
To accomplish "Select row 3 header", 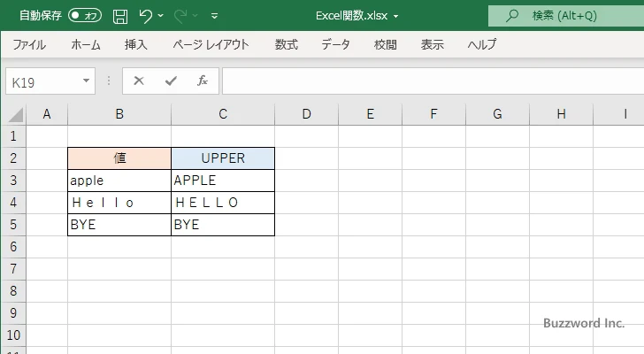I will 13,181.
